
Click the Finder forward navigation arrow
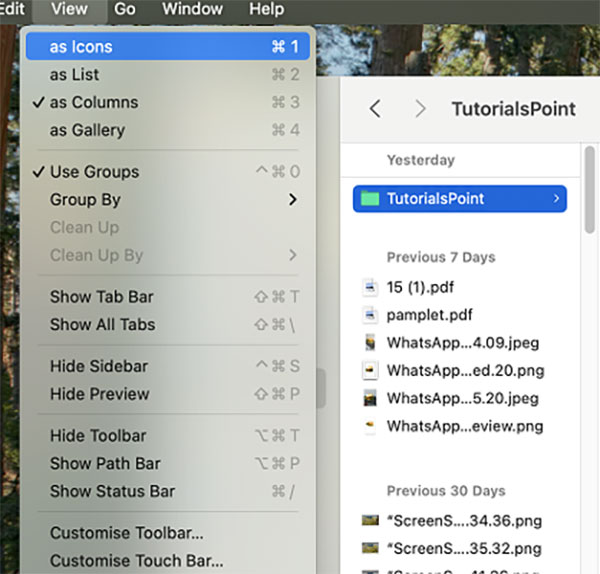(420, 109)
